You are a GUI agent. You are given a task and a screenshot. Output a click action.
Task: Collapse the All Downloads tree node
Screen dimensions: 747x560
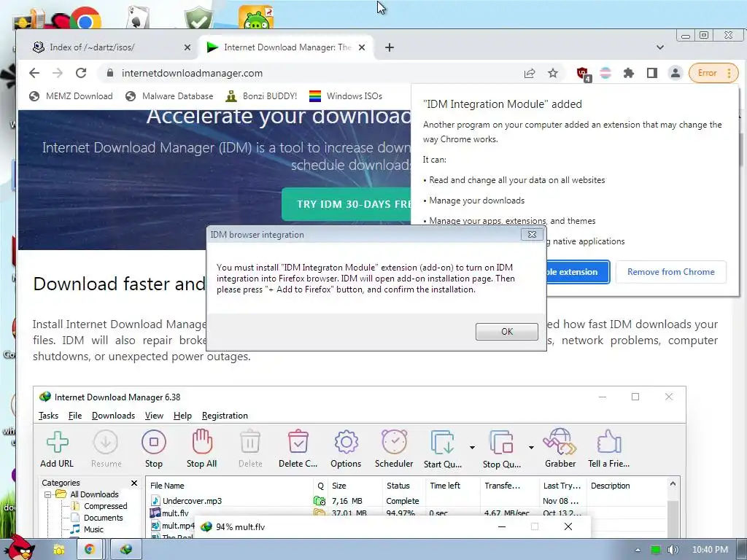(x=47, y=495)
